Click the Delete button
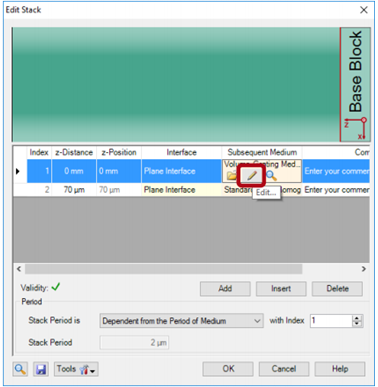 pyautogui.click(x=337, y=289)
